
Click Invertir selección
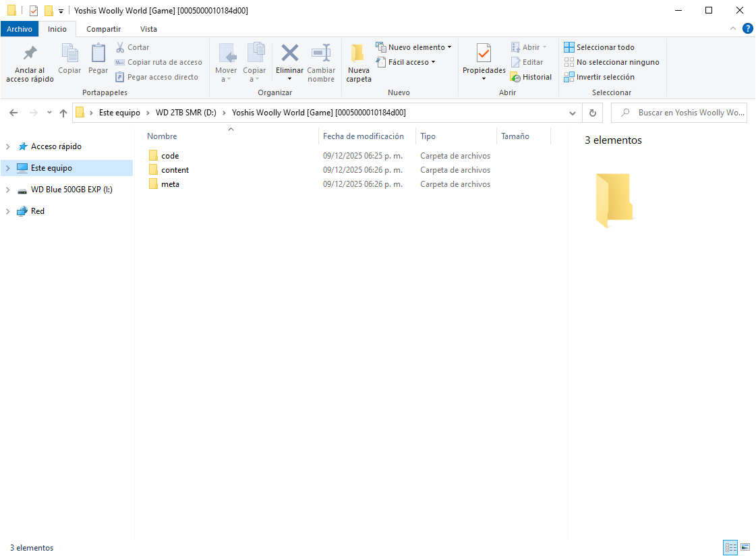pos(600,77)
